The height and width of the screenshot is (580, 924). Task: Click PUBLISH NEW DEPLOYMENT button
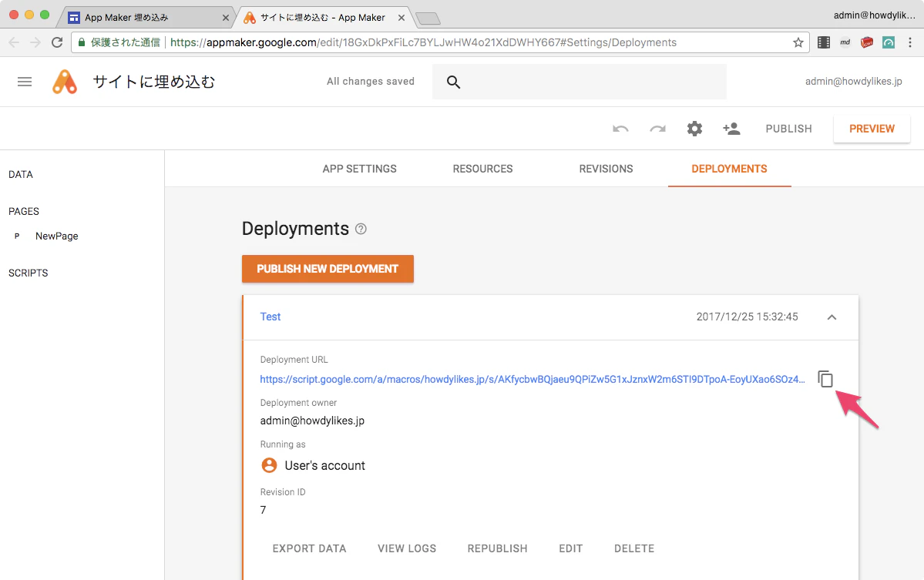pyautogui.click(x=328, y=269)
